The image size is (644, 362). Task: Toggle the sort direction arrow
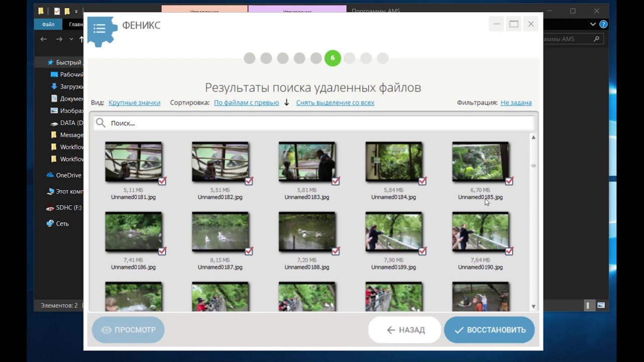pos(287,103)
